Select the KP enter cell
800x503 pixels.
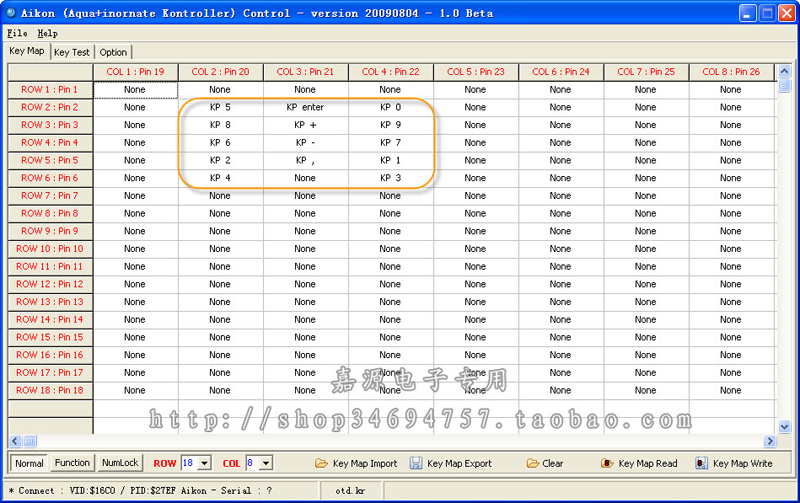pos(305,107)
